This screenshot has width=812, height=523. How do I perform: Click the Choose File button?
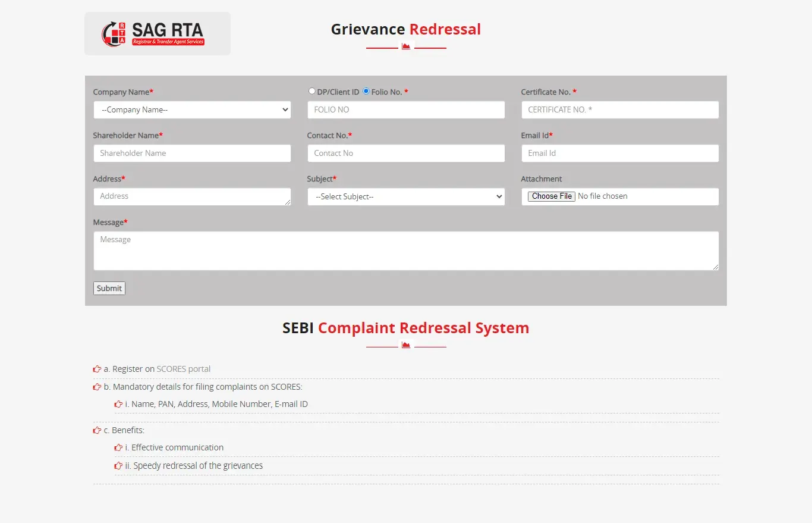pos(552,196)
